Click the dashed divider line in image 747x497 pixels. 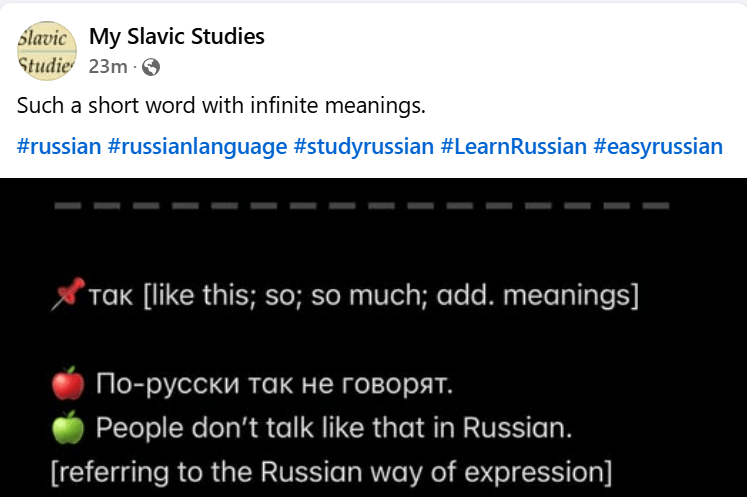click(x=359, y=207)
